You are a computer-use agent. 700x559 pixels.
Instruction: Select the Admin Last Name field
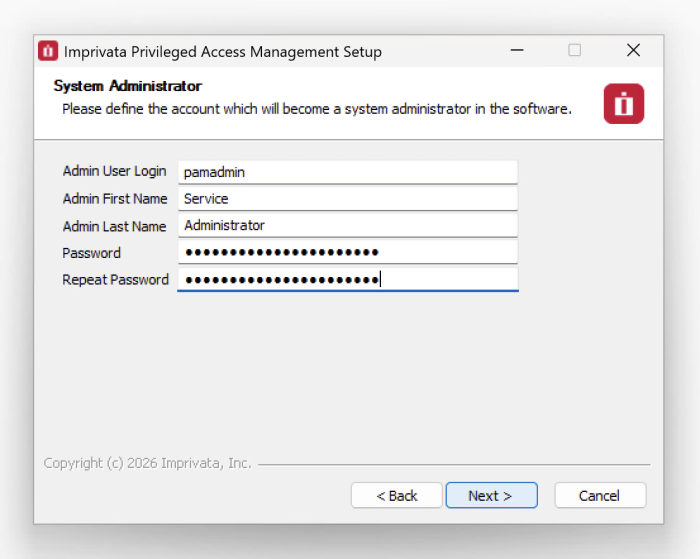click(347, 226)
